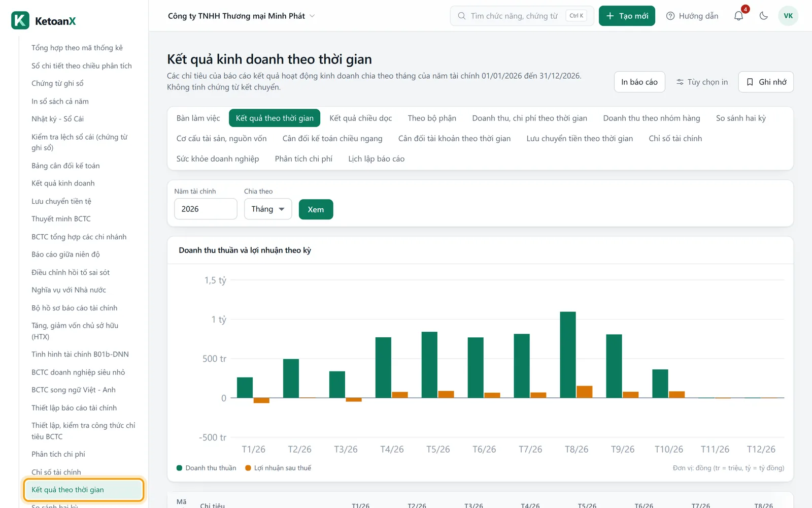The image size is (812, 508).
Task: Click the Tạo mới button
Action: tap(627, 16)
